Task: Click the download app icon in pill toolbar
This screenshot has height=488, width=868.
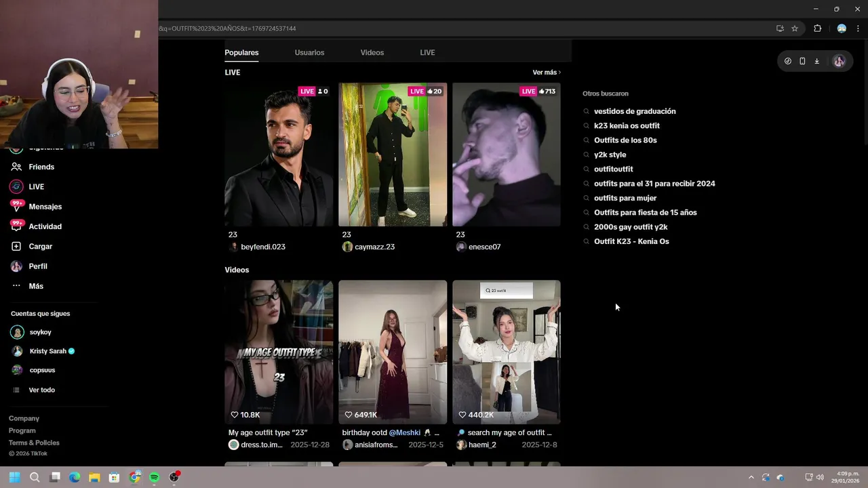Action: pyautogui.click(x=816, y=61)
